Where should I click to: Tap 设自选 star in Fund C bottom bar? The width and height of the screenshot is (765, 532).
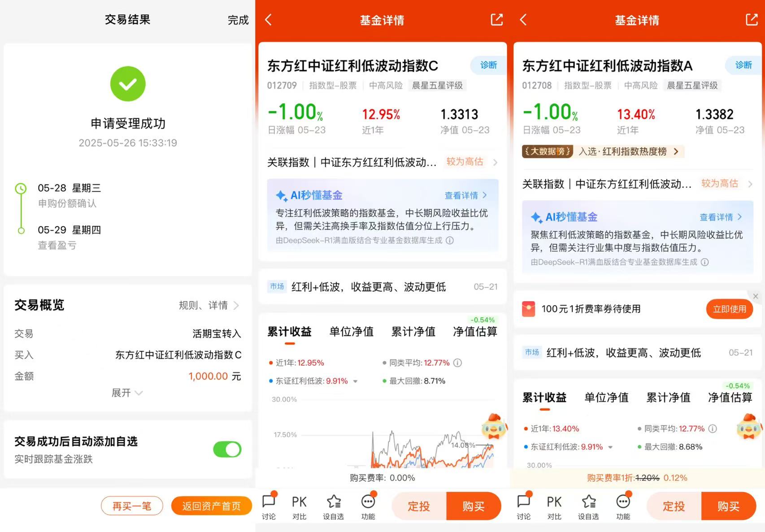[x=334, y=506]
